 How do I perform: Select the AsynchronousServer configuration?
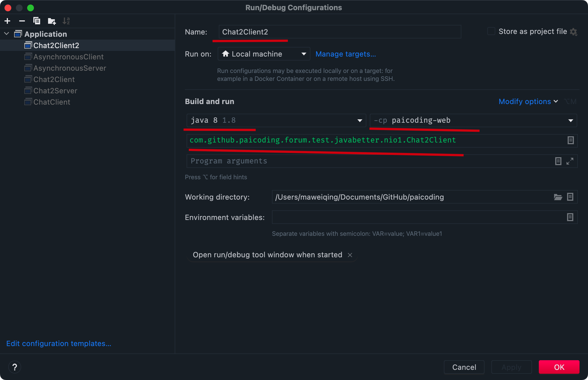70,68
